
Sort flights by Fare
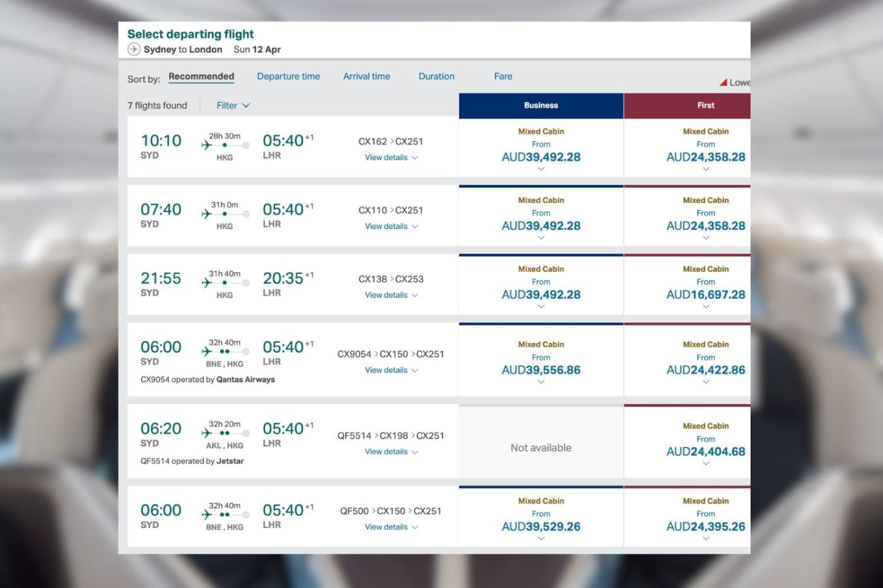coord(503,76)
